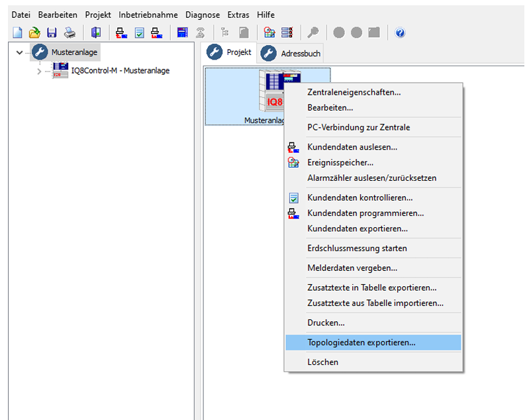Viewport: 527px width, 420px height.
Task: Save the project with the floppy disk icon
Action: pos(52,32)
